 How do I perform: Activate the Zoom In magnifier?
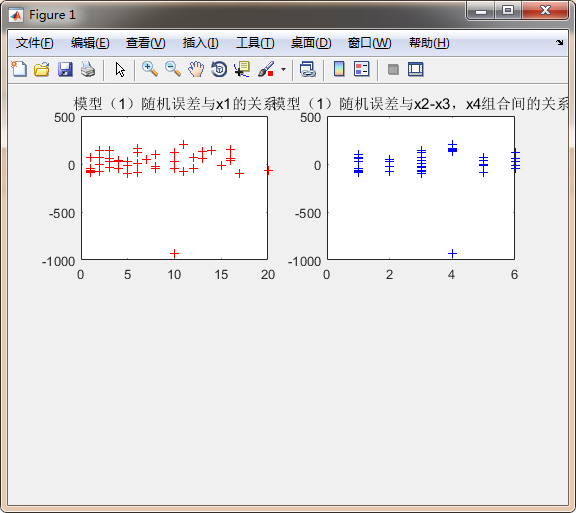[150, 69]
